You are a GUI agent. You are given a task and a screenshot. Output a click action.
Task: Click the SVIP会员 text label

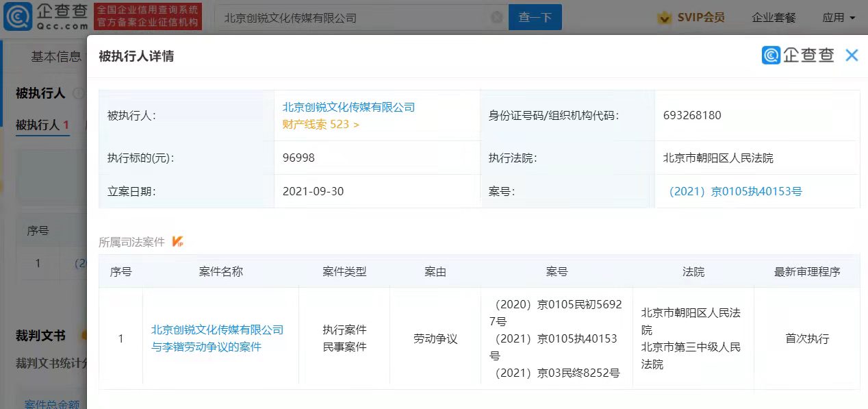coord(701,18)
